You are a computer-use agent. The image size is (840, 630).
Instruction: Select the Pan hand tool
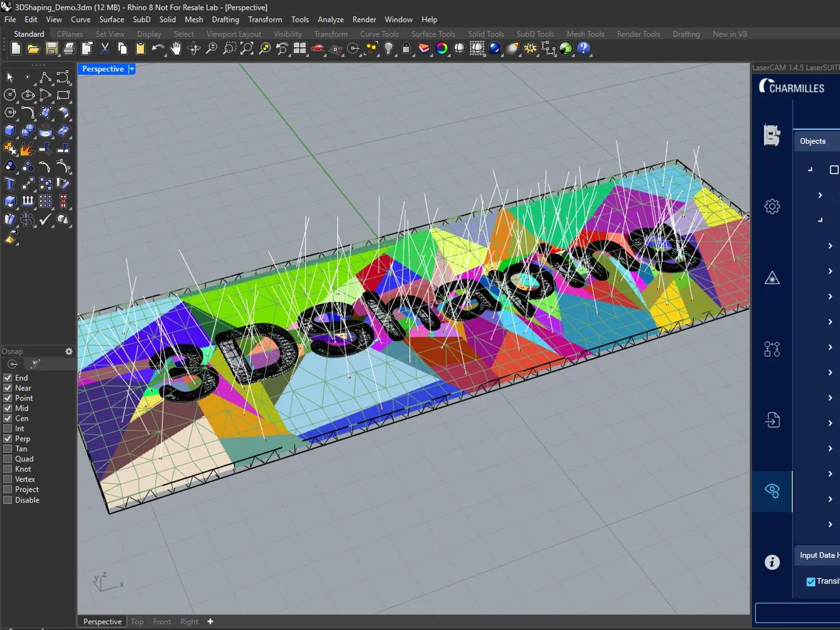pos(176,49)
